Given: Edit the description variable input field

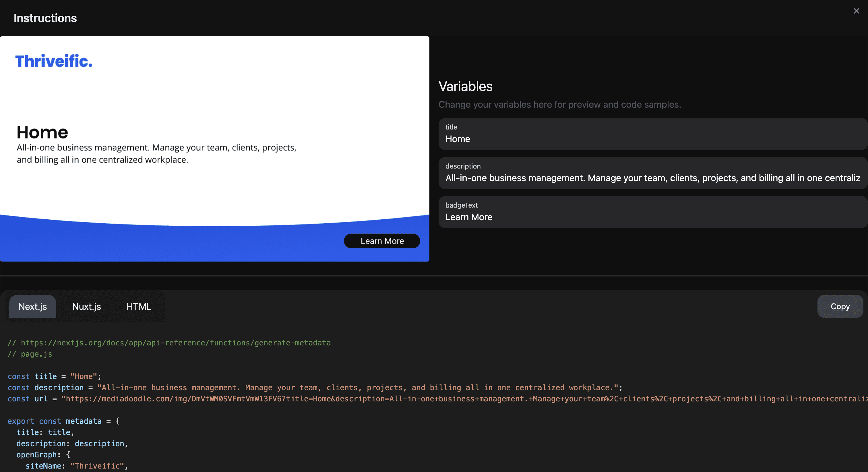Looking at the screenshot, I should (x=653, y=173).
